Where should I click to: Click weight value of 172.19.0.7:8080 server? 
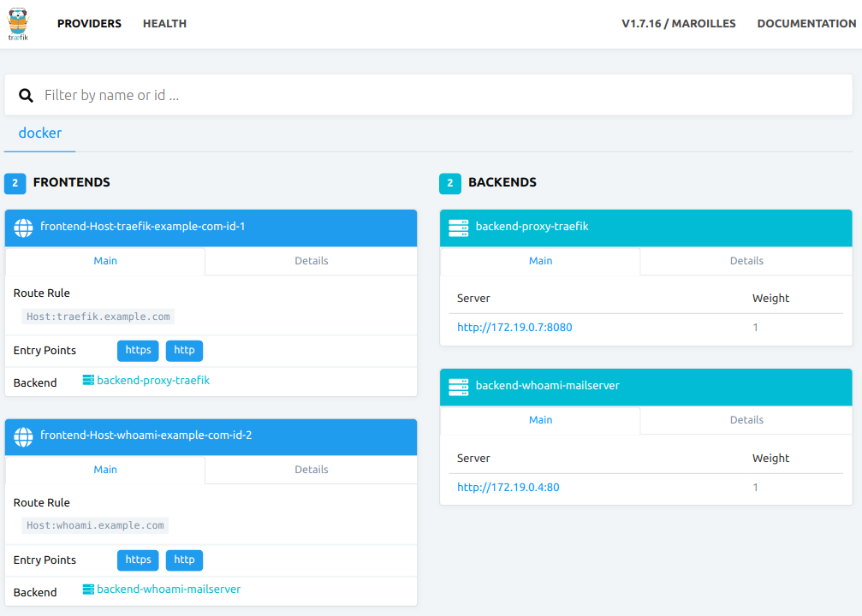pyautogui.click(x=755, y=328)
